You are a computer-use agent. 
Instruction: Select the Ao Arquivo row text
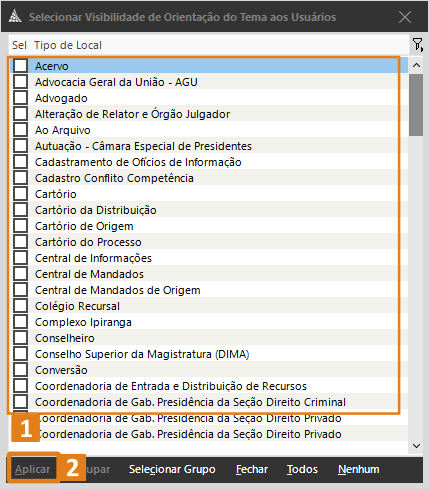[x=63, y=130]
